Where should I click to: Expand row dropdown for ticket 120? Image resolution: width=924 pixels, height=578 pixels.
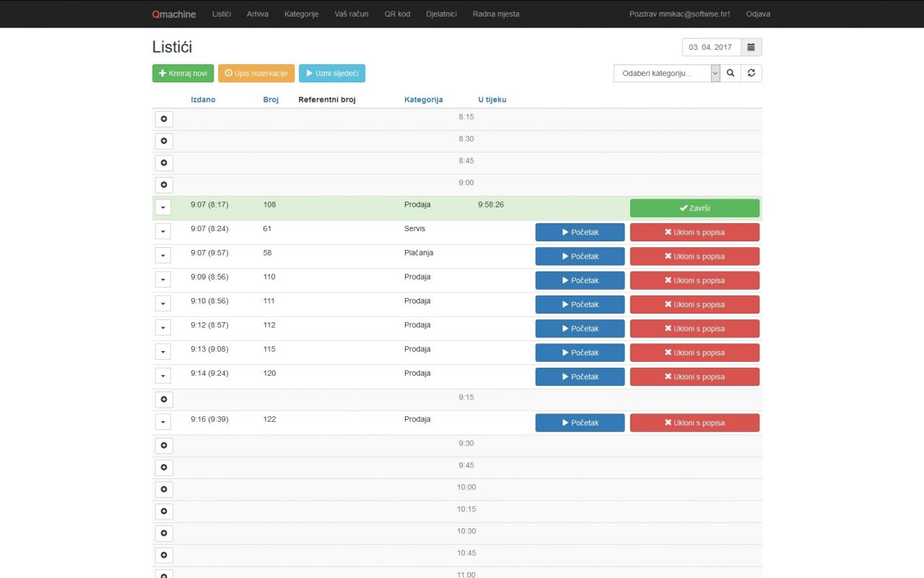163,376
